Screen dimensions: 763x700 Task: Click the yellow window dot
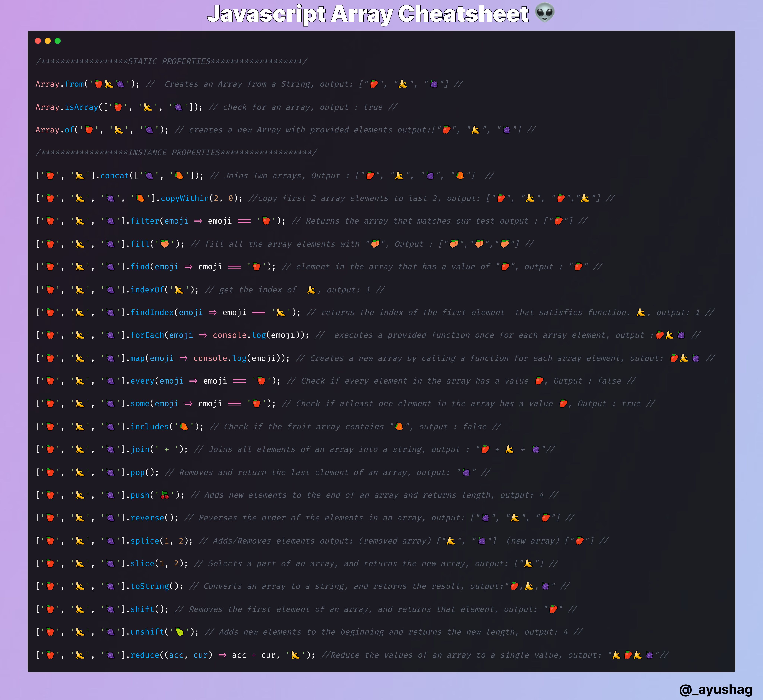click(x=48, y=41)
